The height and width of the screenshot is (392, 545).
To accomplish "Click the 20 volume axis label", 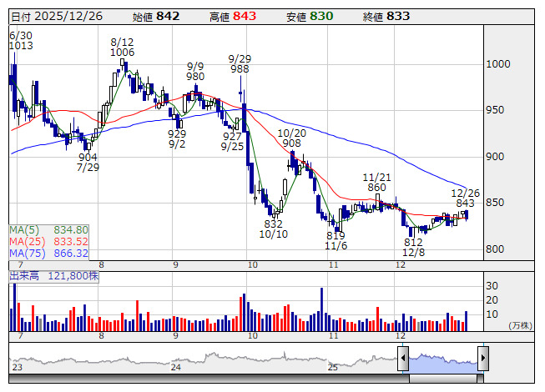I will (x=492, y=300).
